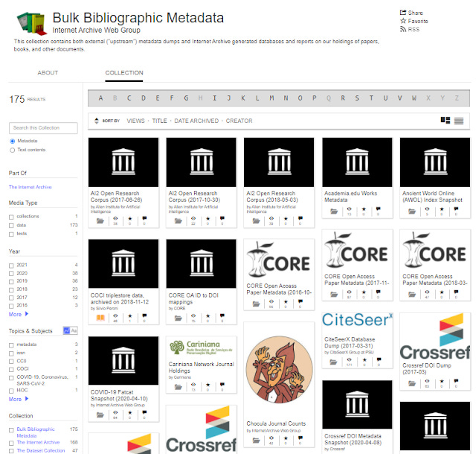Open the CiteSeerX logo thumbnail
Screen dimensions: 476x454
point(357,320)
